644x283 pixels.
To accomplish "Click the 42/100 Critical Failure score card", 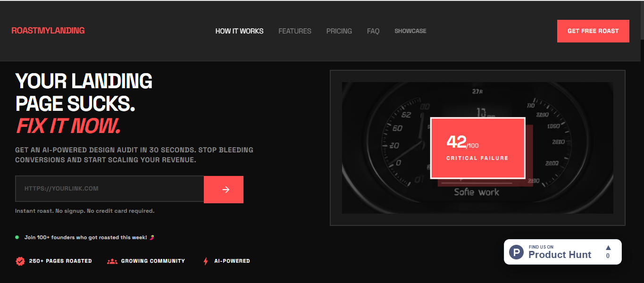I will [477, 148].
